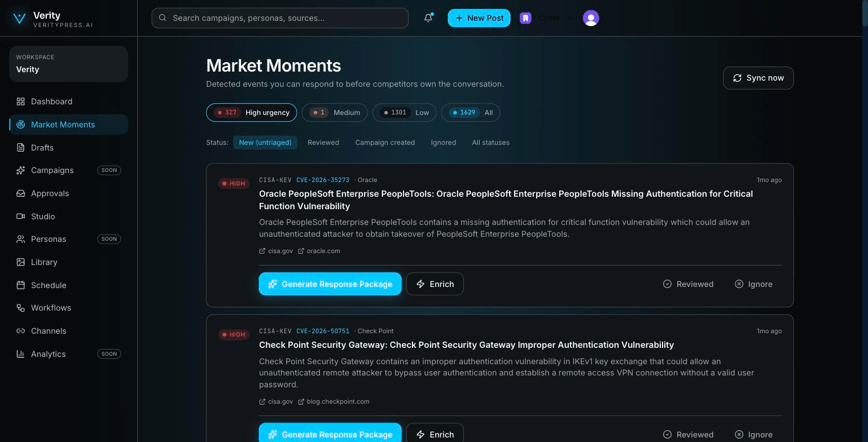Click the Sync now button

pos(758,78)
